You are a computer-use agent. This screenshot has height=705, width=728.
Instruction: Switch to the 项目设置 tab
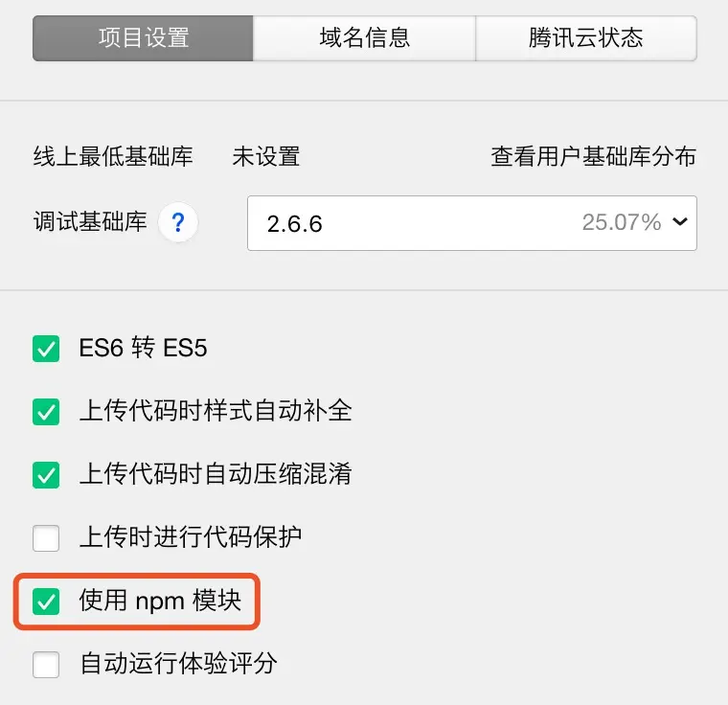(x=143, y=38)
